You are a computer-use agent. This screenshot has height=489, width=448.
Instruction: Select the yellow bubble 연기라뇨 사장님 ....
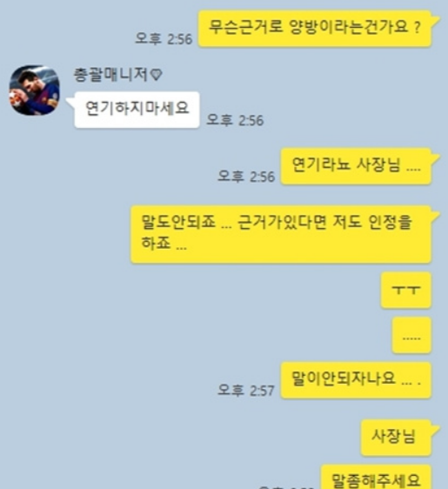pos(356,166)
